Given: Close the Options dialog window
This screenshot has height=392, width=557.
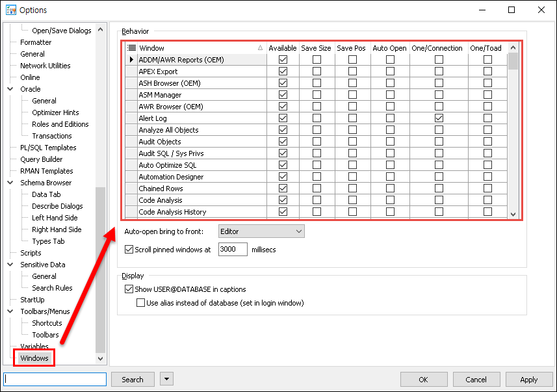Looking at the screenshot, I should click(x=541, y=10).
